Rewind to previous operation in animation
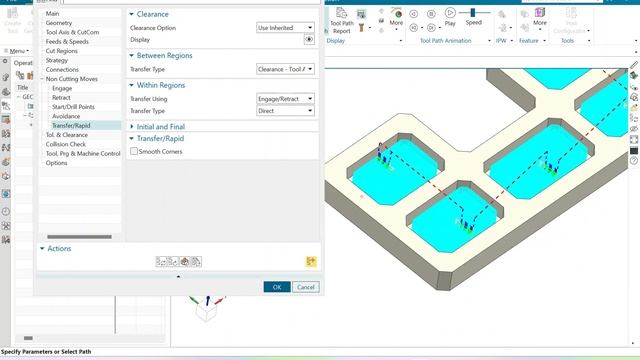The height and width of the screenshot is (360, 640). (413, 28)
